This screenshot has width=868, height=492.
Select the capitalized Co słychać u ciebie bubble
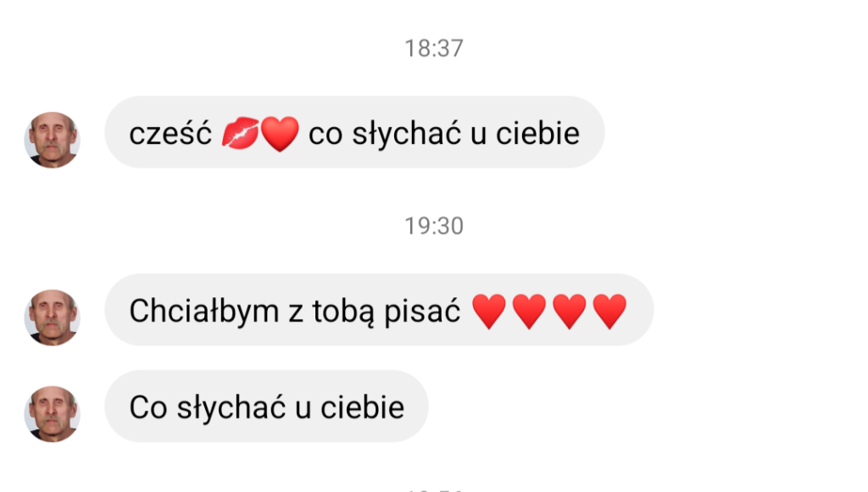tap(266, 406)
